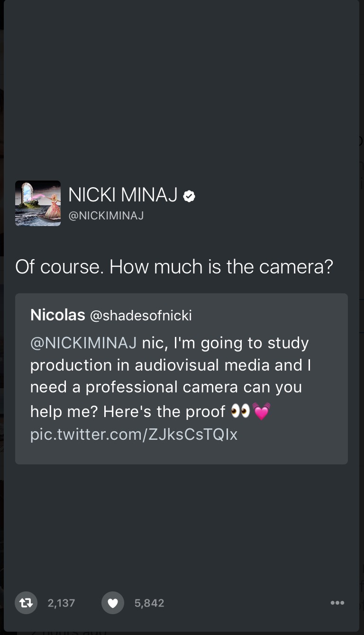View the 2,137 retweets count
364x635 pixels.
coord(61,603)
